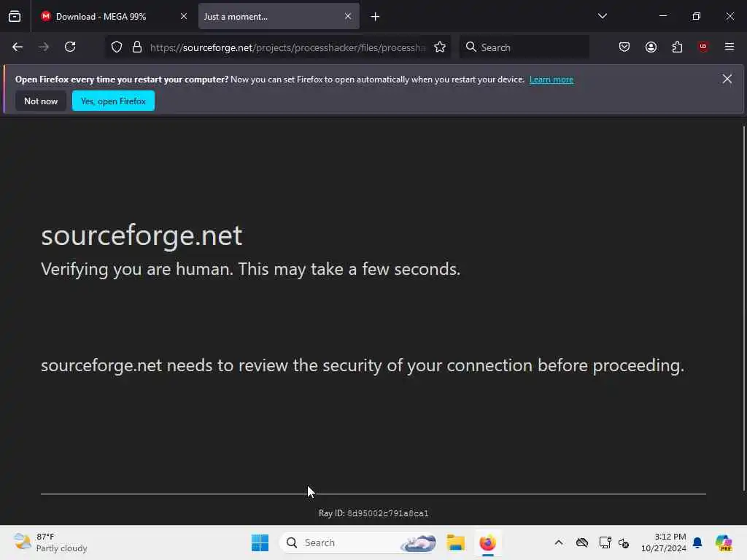
Task: Click the sourceforge.net heading text
Action: (142, 236)
